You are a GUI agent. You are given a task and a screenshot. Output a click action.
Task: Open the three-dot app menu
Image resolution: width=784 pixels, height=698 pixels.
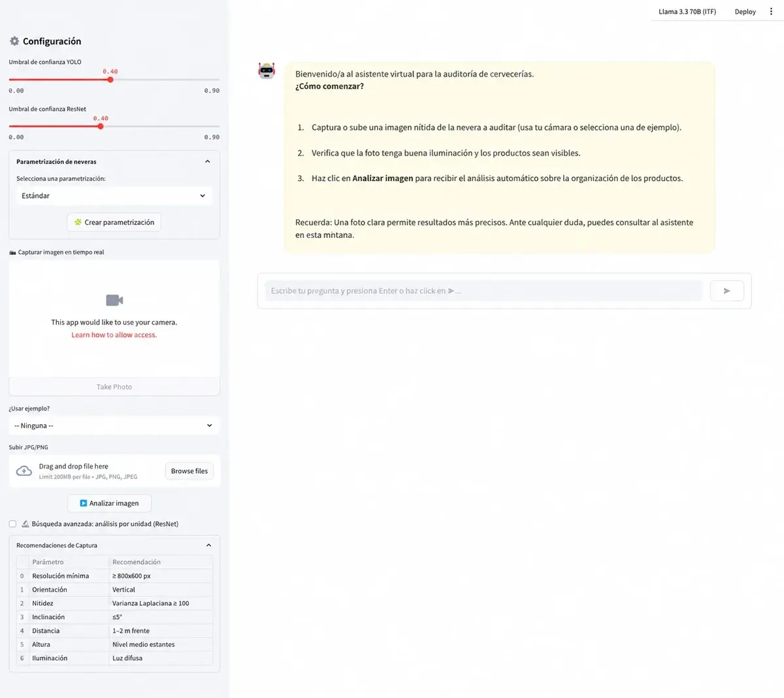pyautogui.click(x=771, y=12)
